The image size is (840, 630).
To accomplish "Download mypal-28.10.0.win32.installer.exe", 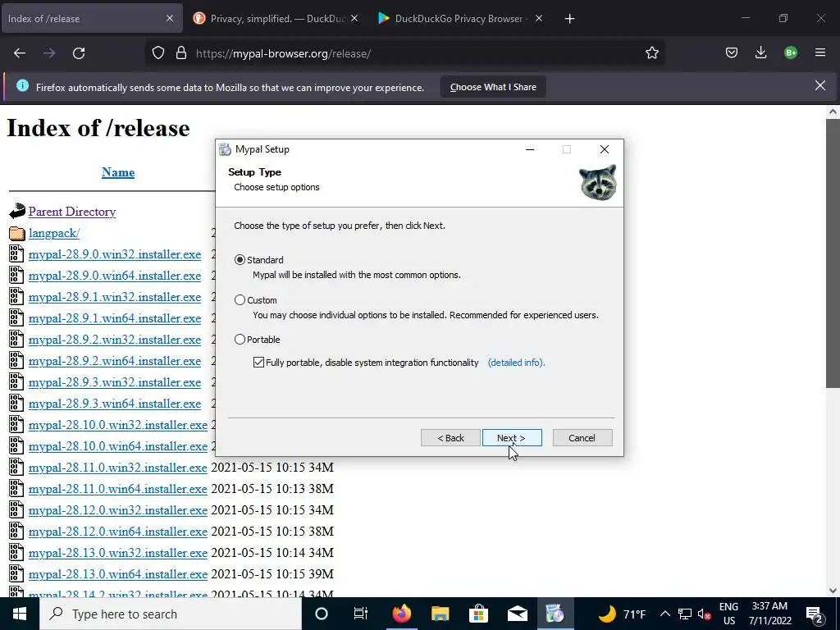I will [x=118, y=425].
